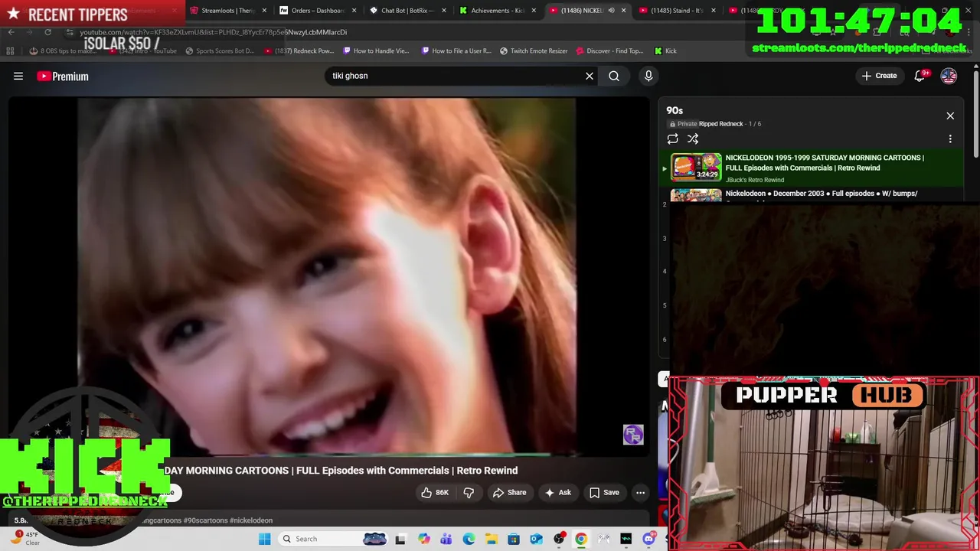The height and width of the screenshot is (551, 980).
Task: Open the '(1837) Redneck Pow...' bookmark
Action: coord(299,51)
